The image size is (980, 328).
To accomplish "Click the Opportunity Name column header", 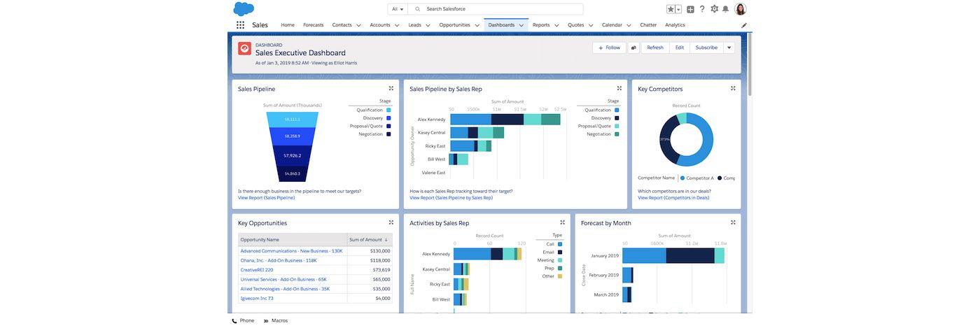I will tap(293, 239).
